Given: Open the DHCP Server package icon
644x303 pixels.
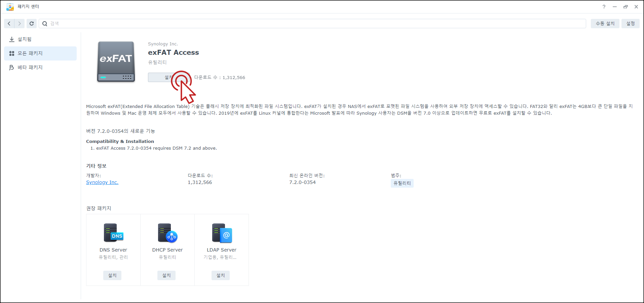Looking at the screenshot, I should point(167,233).
